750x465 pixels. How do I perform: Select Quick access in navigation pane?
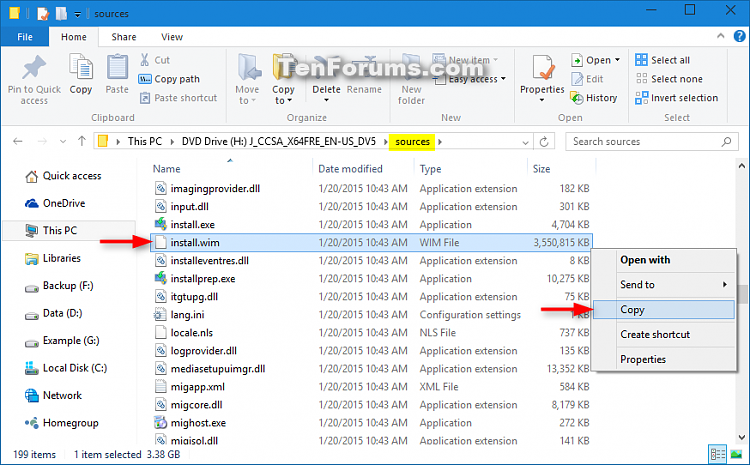point(63,176)
